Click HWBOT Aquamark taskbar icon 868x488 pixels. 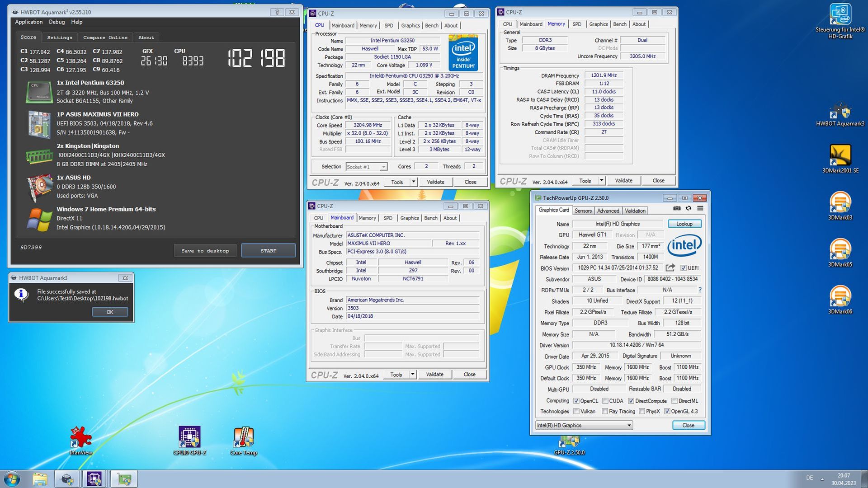[67, 479]
